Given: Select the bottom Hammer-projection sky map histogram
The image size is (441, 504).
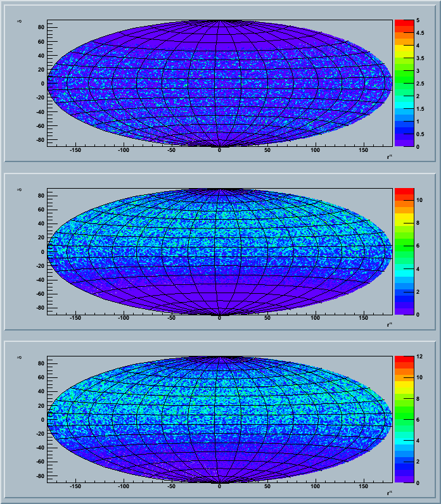Looking at the screenshot, I should [x=220, y=419].
